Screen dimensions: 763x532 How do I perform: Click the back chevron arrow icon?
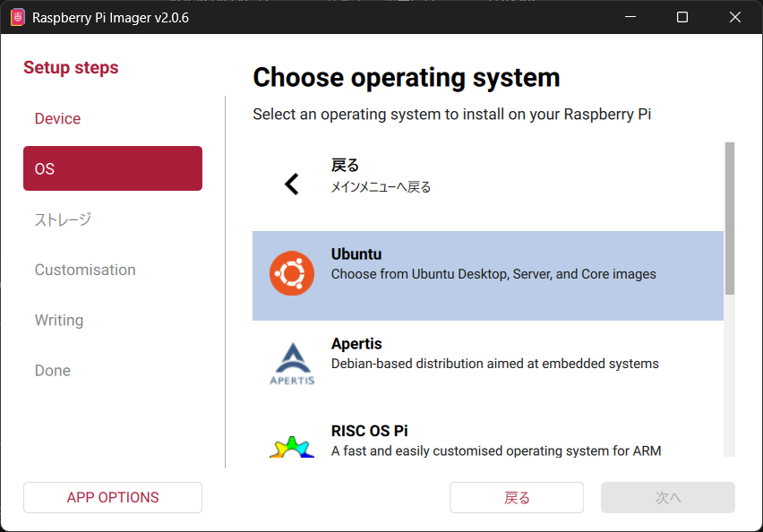[291, 184]
